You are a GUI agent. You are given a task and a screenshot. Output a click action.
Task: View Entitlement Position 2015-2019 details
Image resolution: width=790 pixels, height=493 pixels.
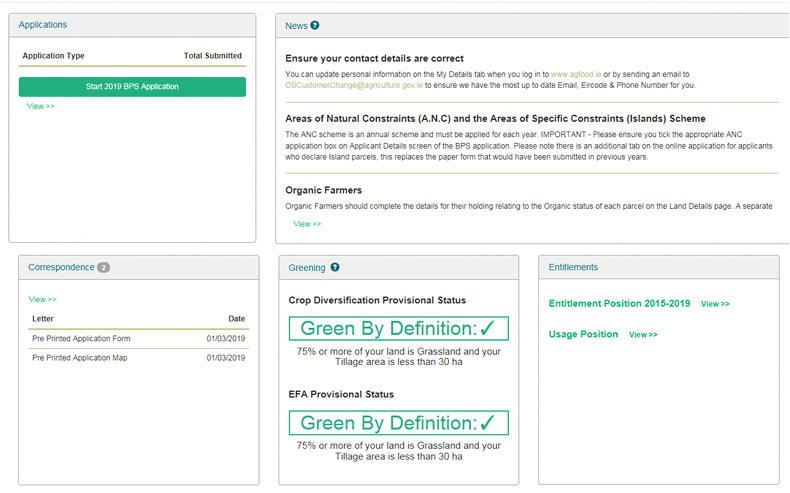tap(715, 304)
